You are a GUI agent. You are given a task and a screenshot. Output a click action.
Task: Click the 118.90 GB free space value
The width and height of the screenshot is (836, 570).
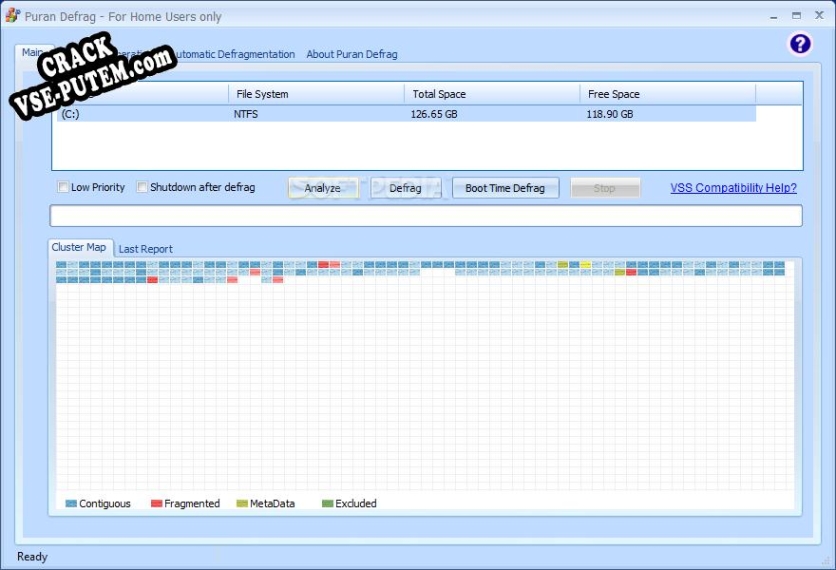(610, 114)
